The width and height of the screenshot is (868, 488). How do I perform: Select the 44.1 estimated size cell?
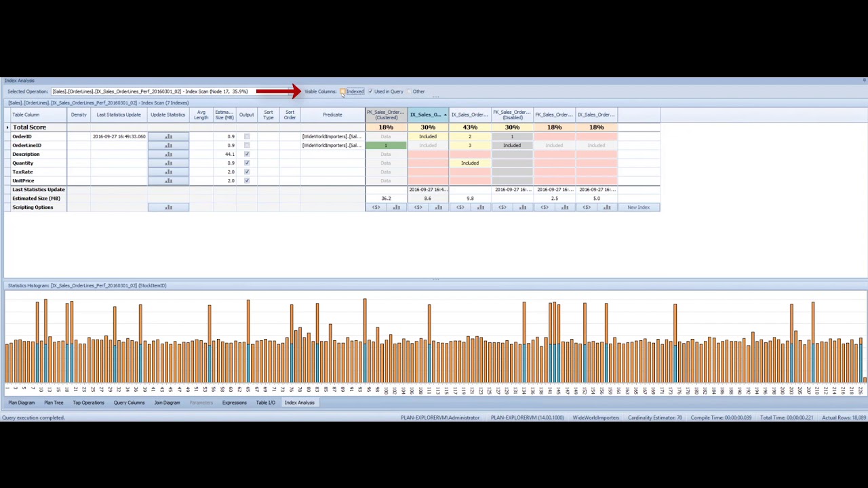(x=224, y=155)
